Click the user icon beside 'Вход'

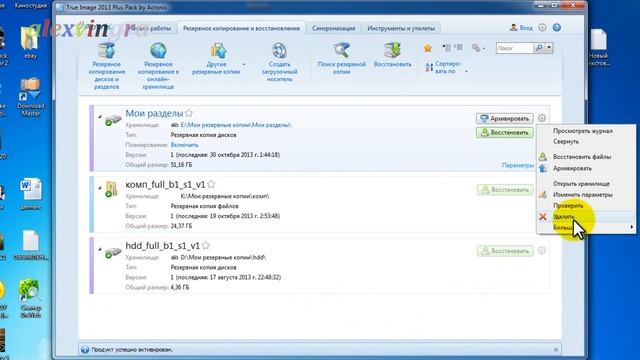(513, 27)
